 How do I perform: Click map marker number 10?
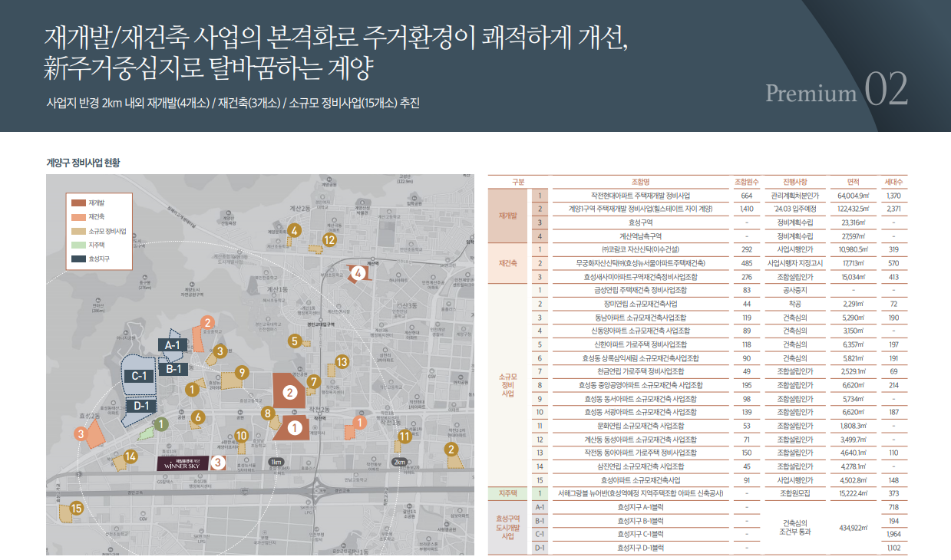click(241, 436)
